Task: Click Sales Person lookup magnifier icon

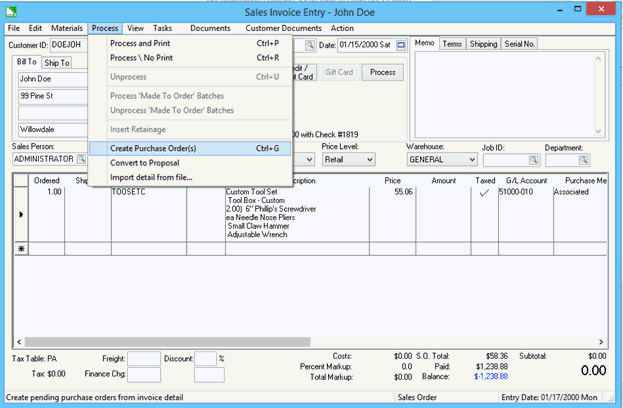Action: [x=81, y=159]
